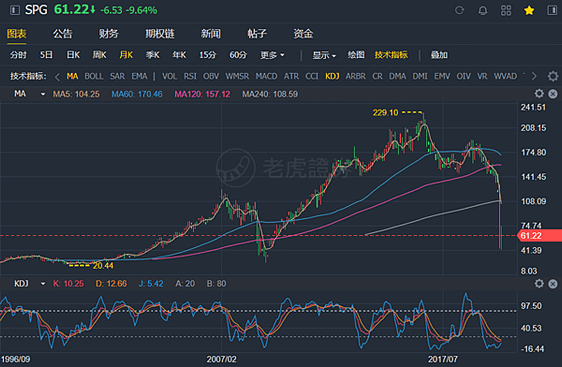562x367 pixels.
Task: Select the 日K timeframe
Action: pos(73,55)
